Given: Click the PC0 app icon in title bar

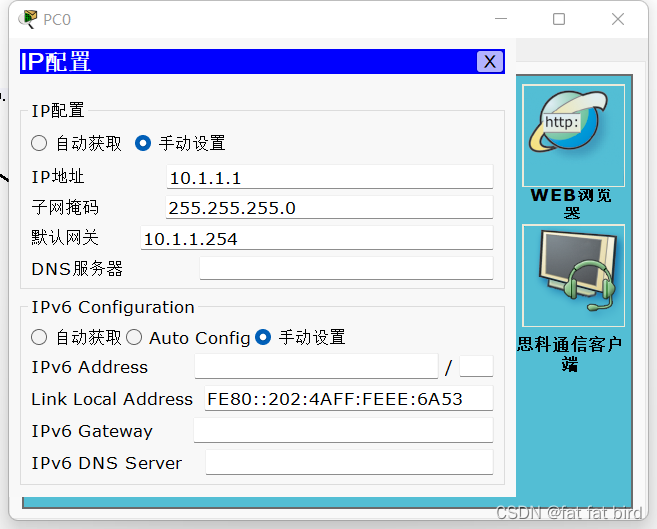Looking at the screenshot, I should tap(28, 19).
